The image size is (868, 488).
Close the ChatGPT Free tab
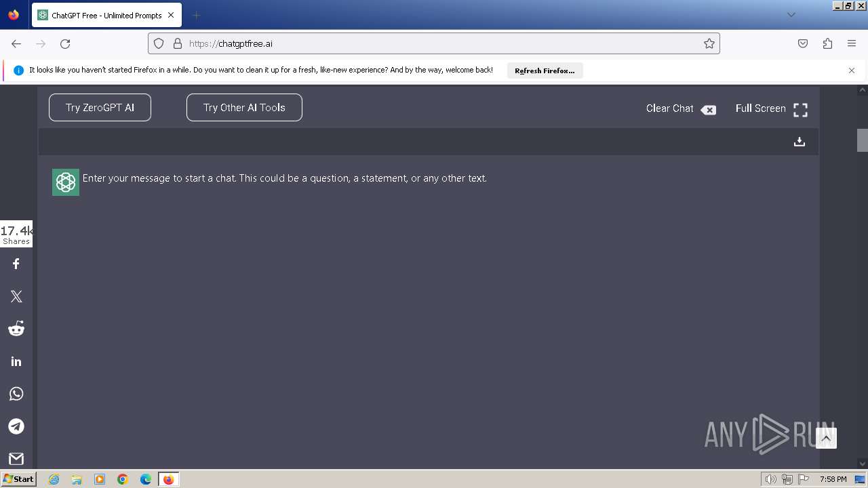pyautogui.click(x=171, y=15)
